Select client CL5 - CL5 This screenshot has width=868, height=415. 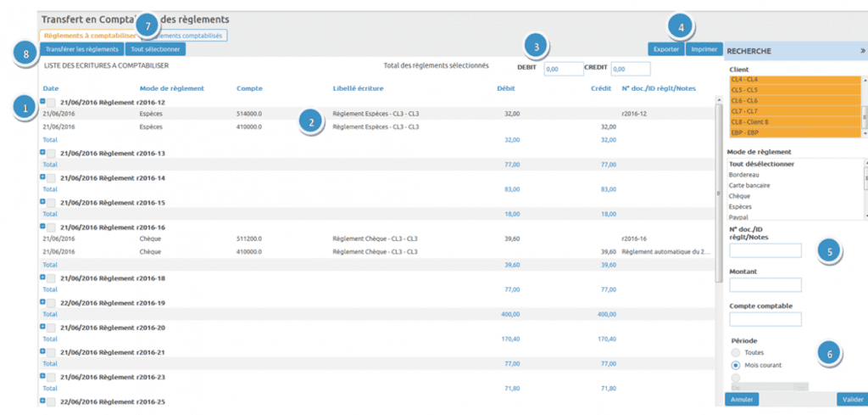click(x=795, y=90)
